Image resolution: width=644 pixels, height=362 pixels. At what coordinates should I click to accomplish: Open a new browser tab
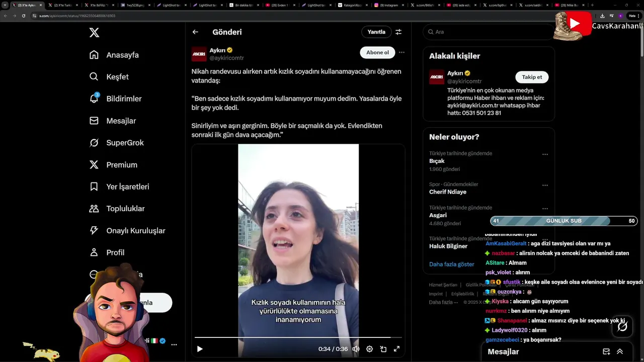tap(592, 5)
